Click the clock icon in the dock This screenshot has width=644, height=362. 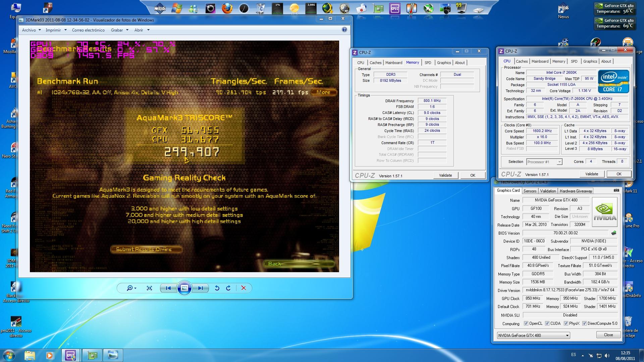pos(244,8)
